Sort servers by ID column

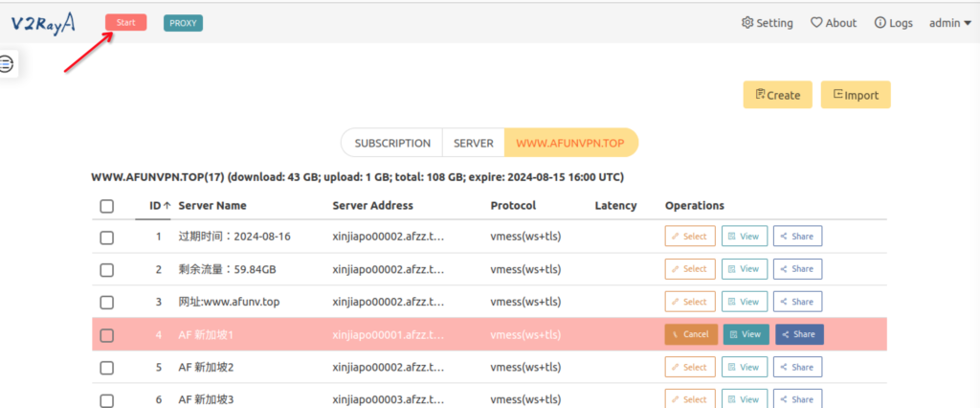click(160, 206)
